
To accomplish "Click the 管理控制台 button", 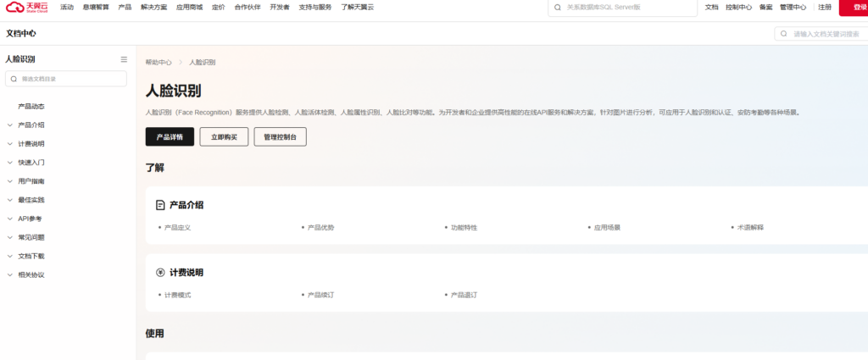I will click(x=280, y=137).
